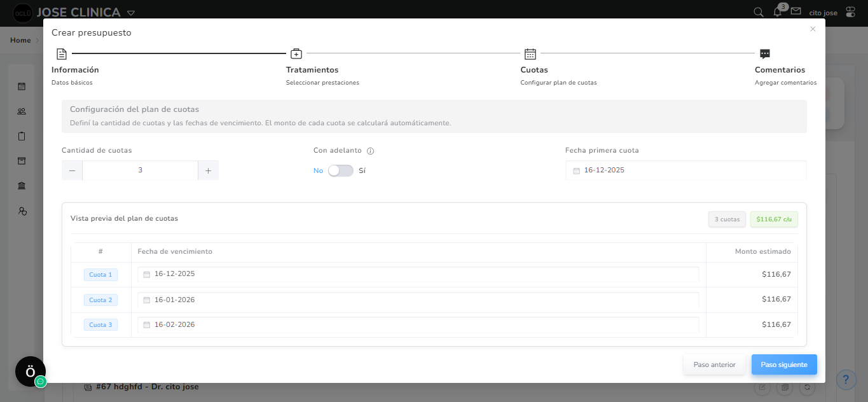Open the WhatsApp chat bubble widget
868x402 pixels.
tap(41, 382)
